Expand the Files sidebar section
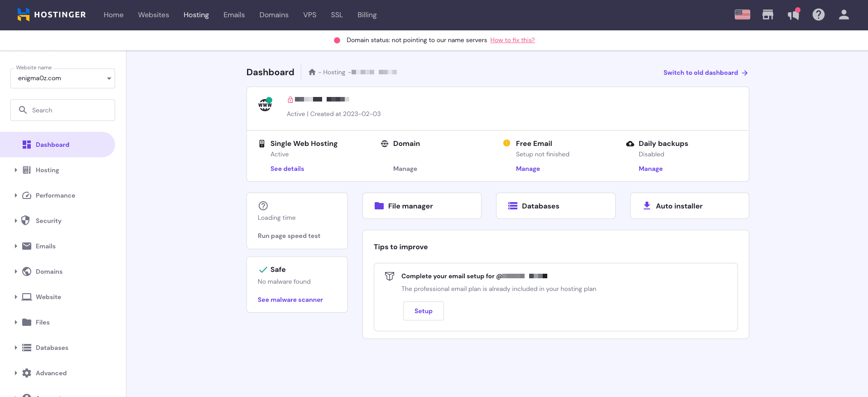 [16, 322]
